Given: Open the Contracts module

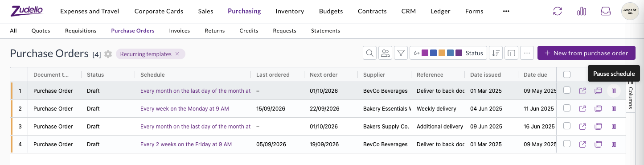Looking at the screenshot, I should 372,11.
